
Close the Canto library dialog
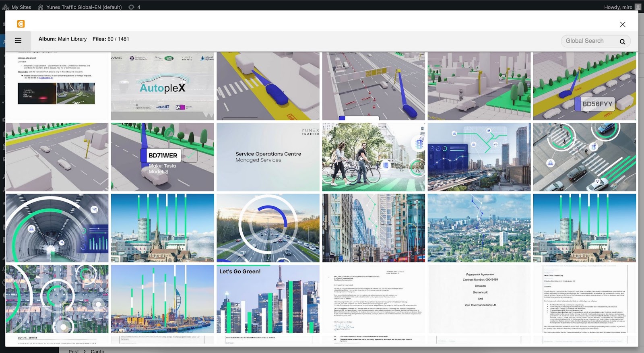622,25
